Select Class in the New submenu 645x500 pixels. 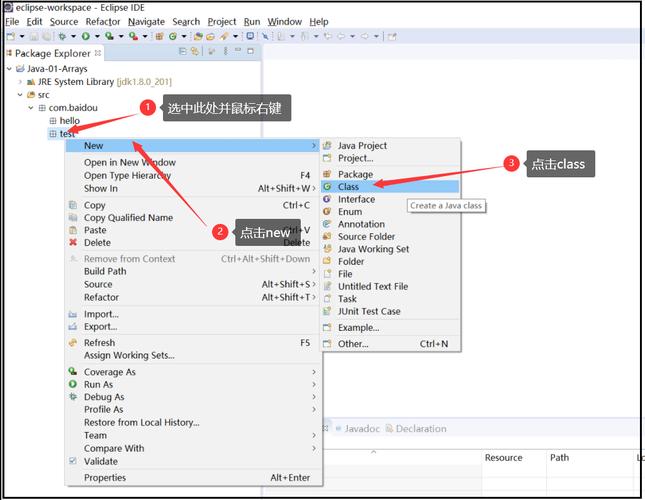click(390, 187)
